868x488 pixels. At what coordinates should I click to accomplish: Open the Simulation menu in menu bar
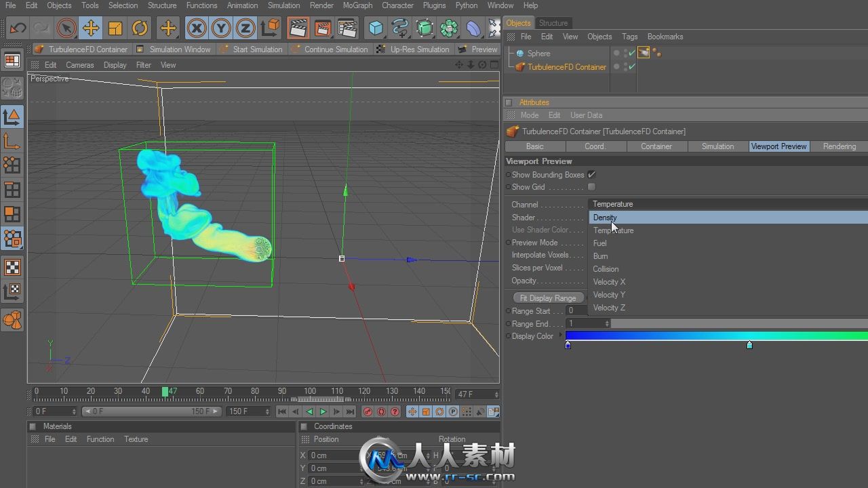pyautogui.click(x=283, y=5)
